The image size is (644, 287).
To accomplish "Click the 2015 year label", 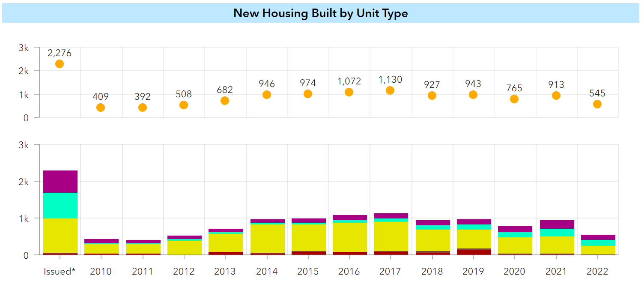I will [308, 272].
